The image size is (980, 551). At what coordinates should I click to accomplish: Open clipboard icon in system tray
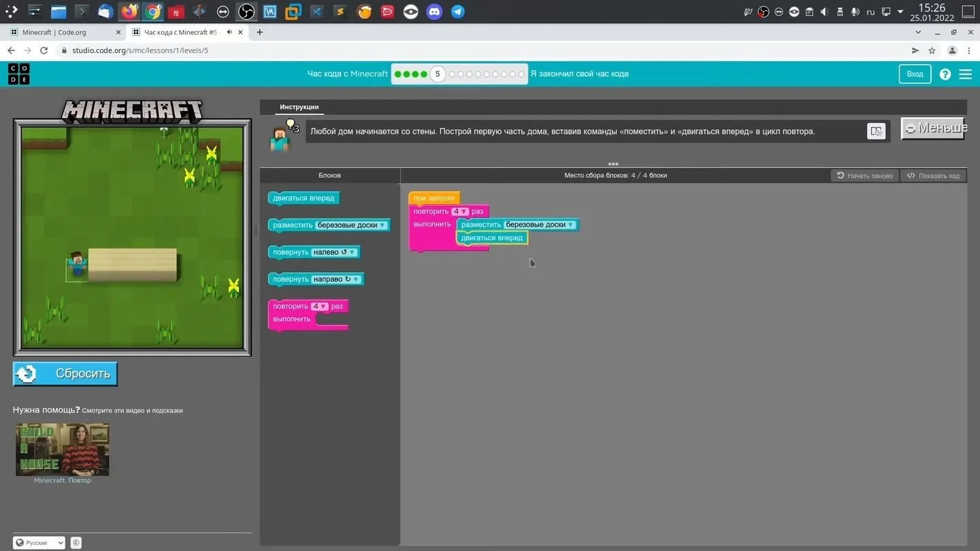point(809,12)
